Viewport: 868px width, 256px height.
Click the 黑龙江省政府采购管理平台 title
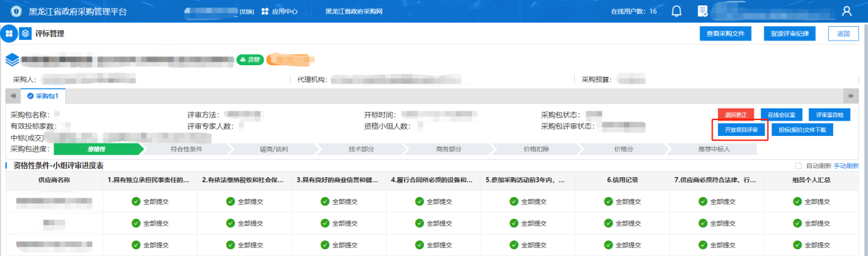[77, 12]
